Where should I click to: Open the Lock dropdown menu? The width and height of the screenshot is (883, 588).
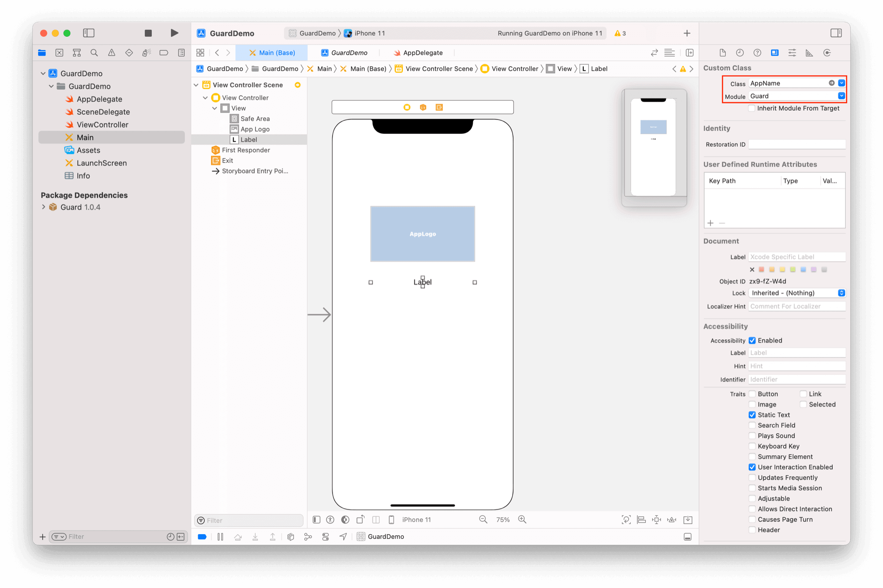(x=797, y=293)
